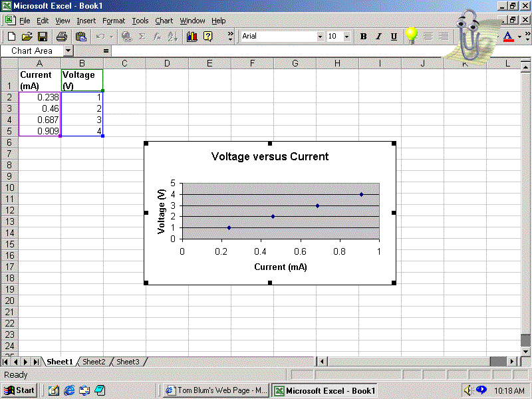Click the vertical scrollbar down arrow
Viewport: 532px width, 399px height.
pyautogui.click(x=525, y=352)
